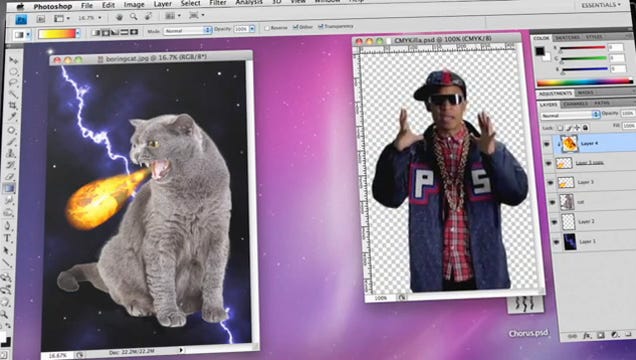
Task: Select the Layer 3 layer thumbnail
Action: pos(566,182)
